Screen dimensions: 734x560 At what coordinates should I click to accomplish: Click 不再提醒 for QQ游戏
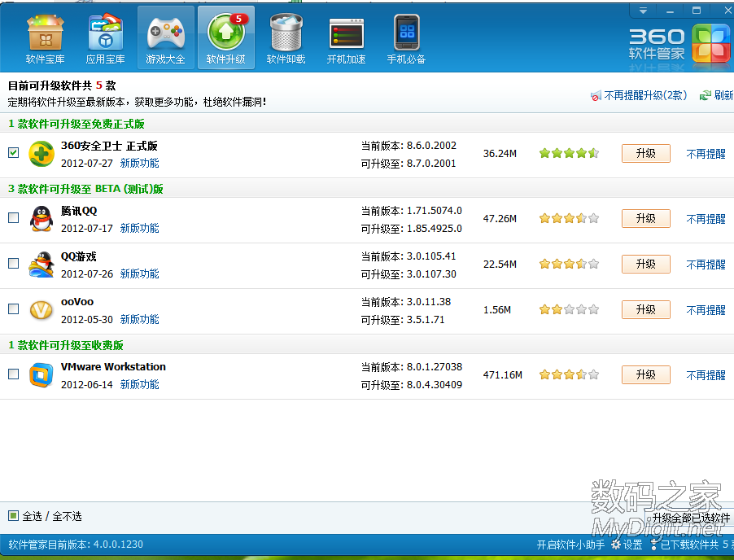pos(706,265)
